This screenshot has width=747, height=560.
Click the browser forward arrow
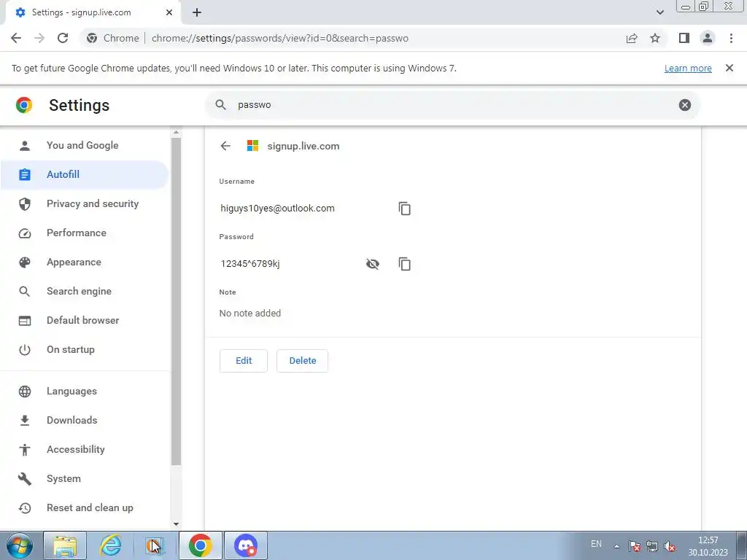tap(39, 38)
